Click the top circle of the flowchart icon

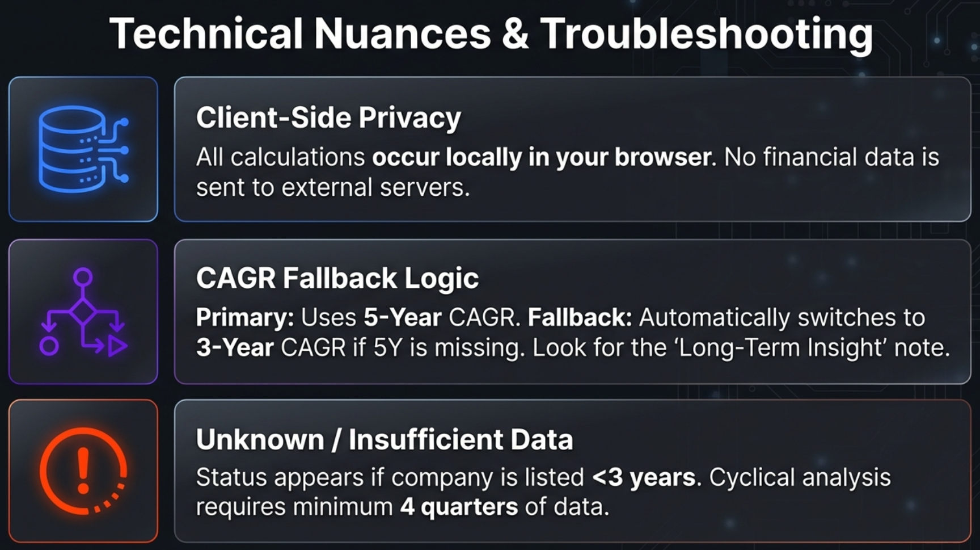(x=83, y=277)
